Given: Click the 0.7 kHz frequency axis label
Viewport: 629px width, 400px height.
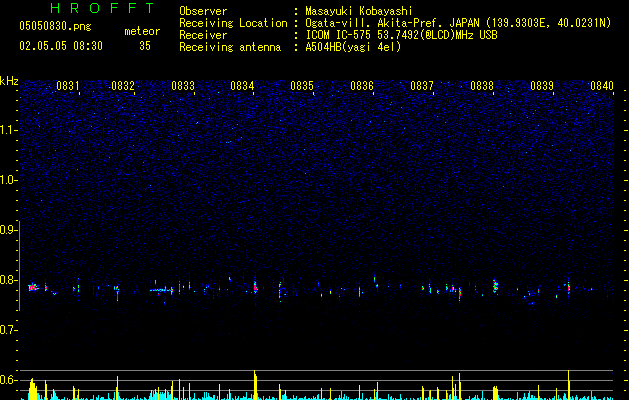Looking at the screenshot, I should [x=8, y=330].
